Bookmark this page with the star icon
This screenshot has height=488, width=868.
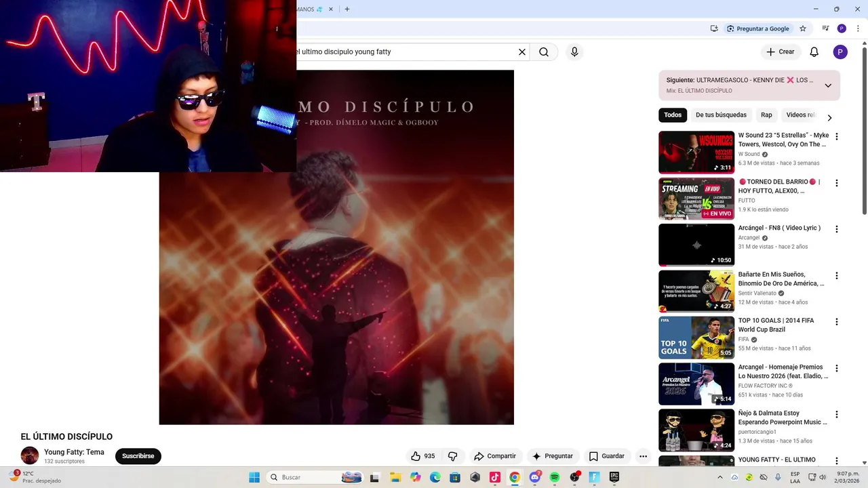coord(803,28)
